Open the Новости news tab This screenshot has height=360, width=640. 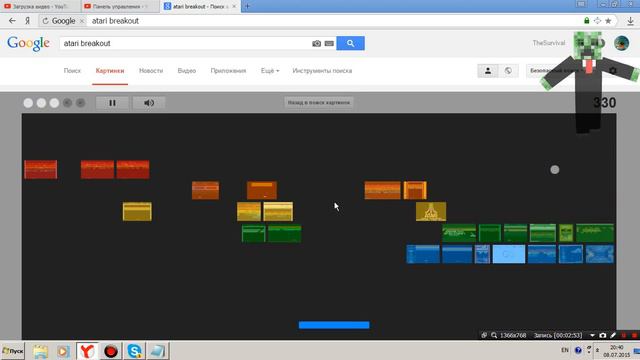coord(151,71)
